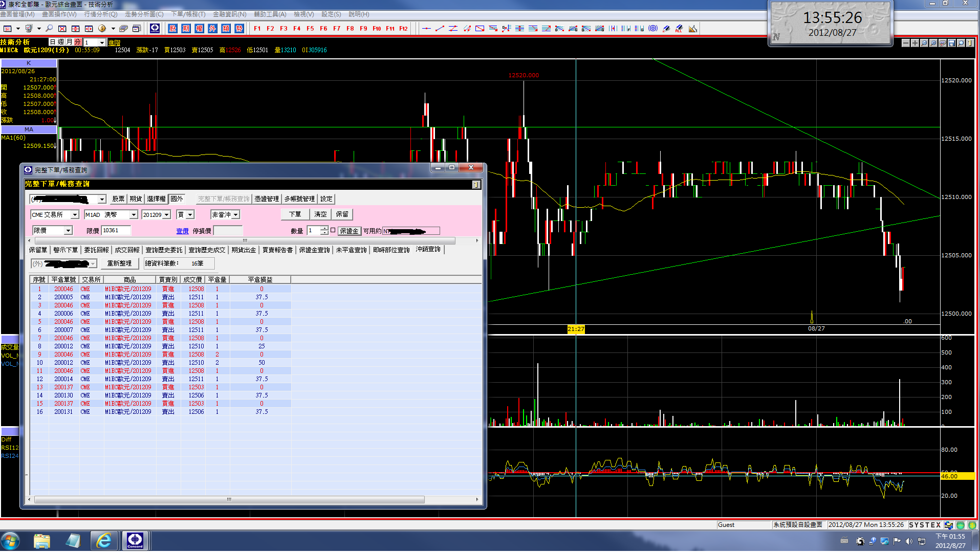Click the chart window toolbar icon

(136, 29)
